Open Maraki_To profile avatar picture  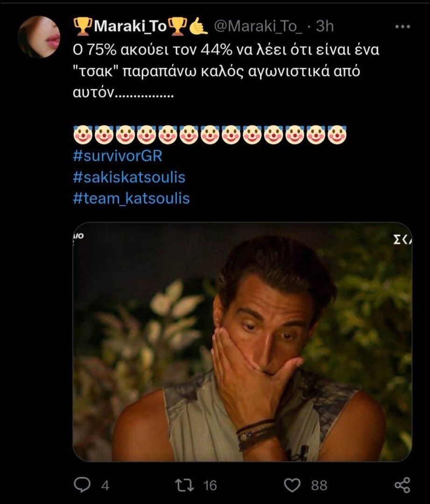(x=39, y=37)
